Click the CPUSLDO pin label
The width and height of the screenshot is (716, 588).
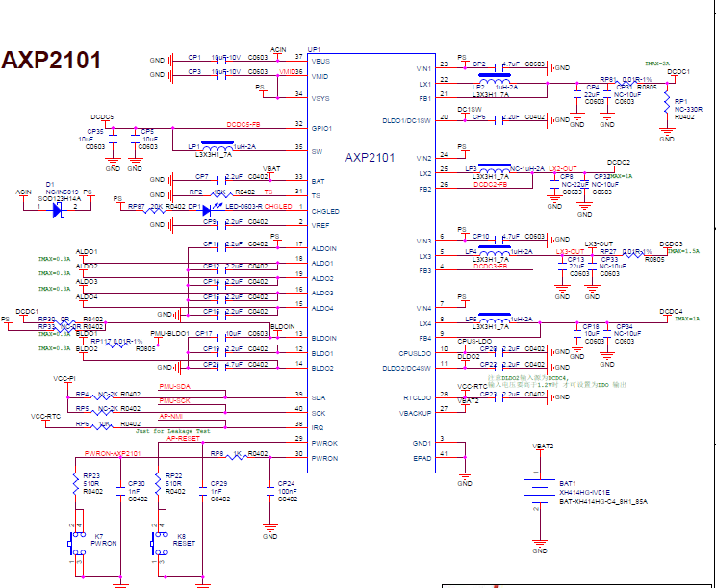coord(415,354)
